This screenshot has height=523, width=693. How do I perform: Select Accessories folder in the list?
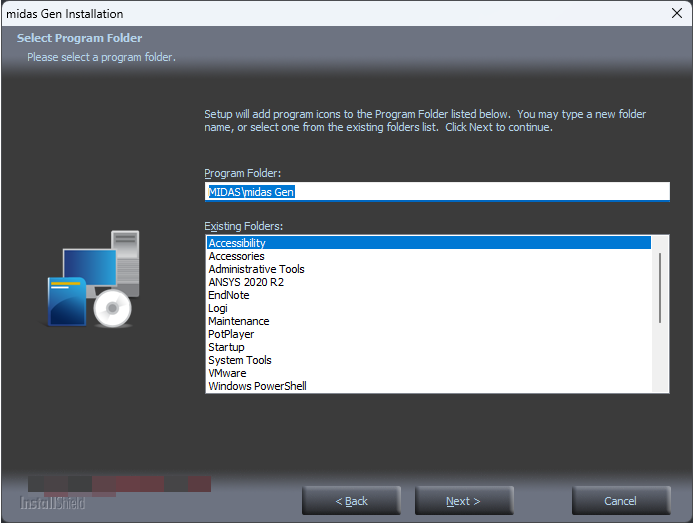point(429,256)
